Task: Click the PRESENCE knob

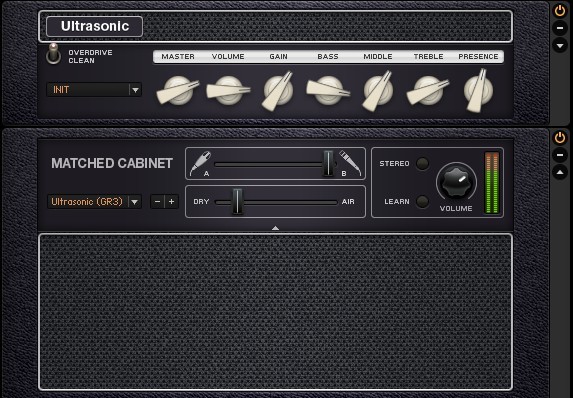Action: [x=478, y=91]
